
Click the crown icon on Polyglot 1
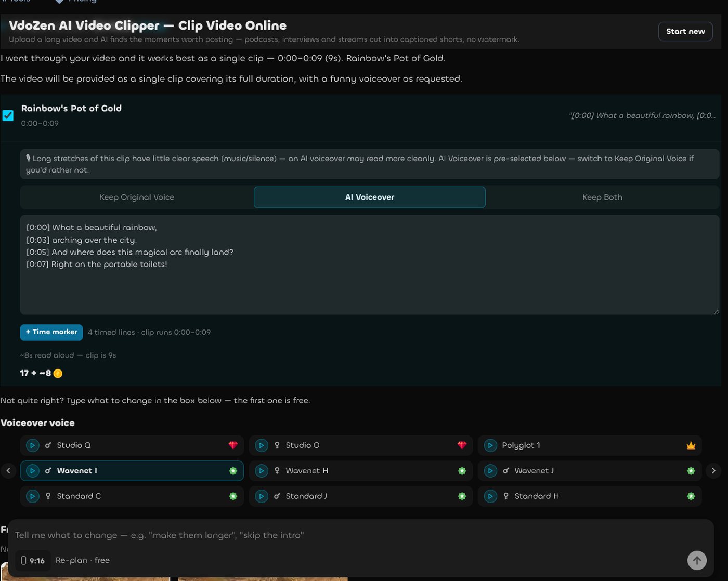tap(691, 445)
